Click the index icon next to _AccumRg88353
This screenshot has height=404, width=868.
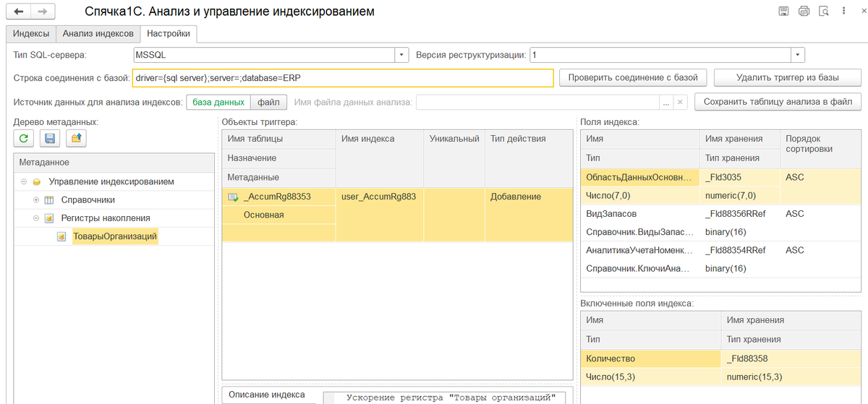[233, 197]
